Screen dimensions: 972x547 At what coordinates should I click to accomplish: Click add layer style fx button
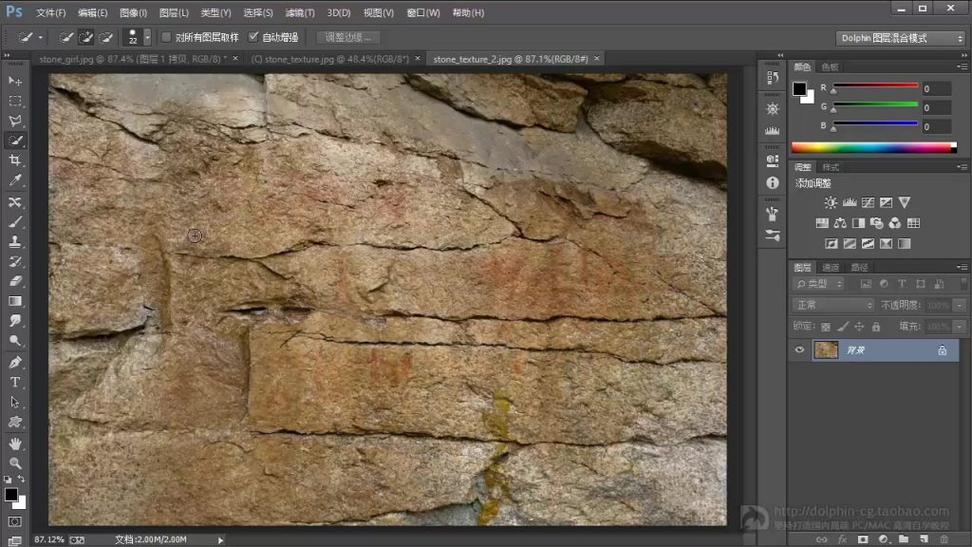click(x=842, y=540)
